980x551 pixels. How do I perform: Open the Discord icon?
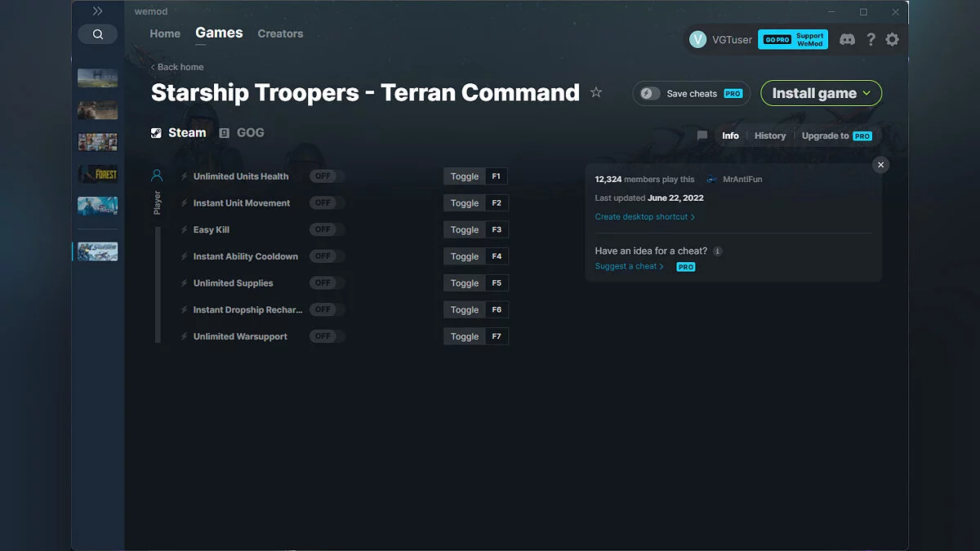tap(848, 39)
